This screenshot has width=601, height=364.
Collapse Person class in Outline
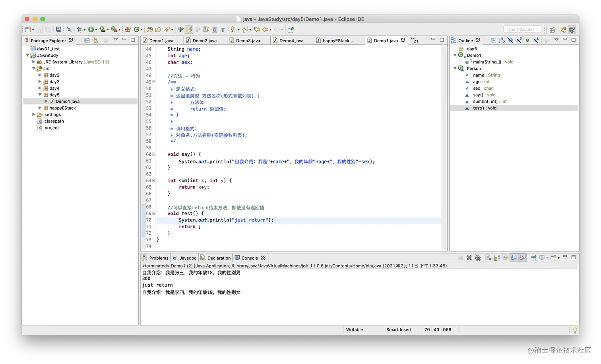click(455, 68)
